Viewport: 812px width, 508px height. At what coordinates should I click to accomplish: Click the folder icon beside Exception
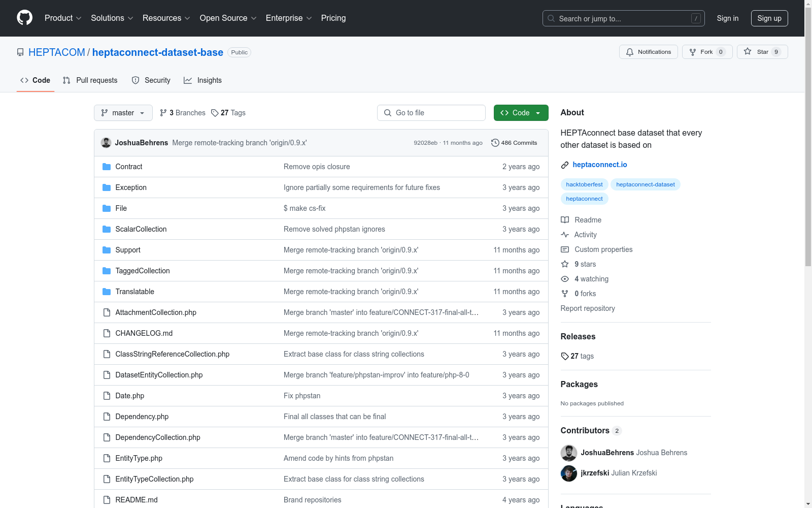tap(107, 187)
